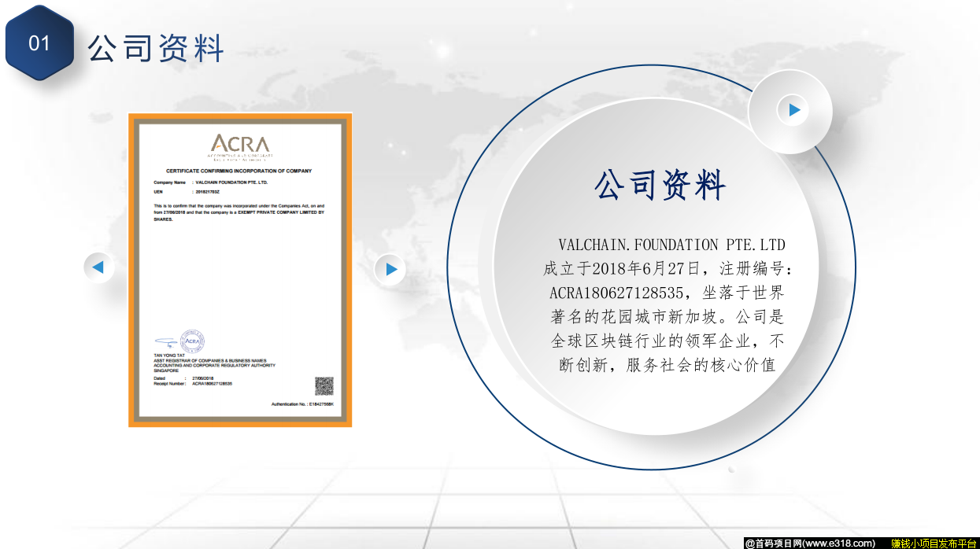
Task: Click the line 全球区块链行业的领军企业
Action: (x=668, y=341)
